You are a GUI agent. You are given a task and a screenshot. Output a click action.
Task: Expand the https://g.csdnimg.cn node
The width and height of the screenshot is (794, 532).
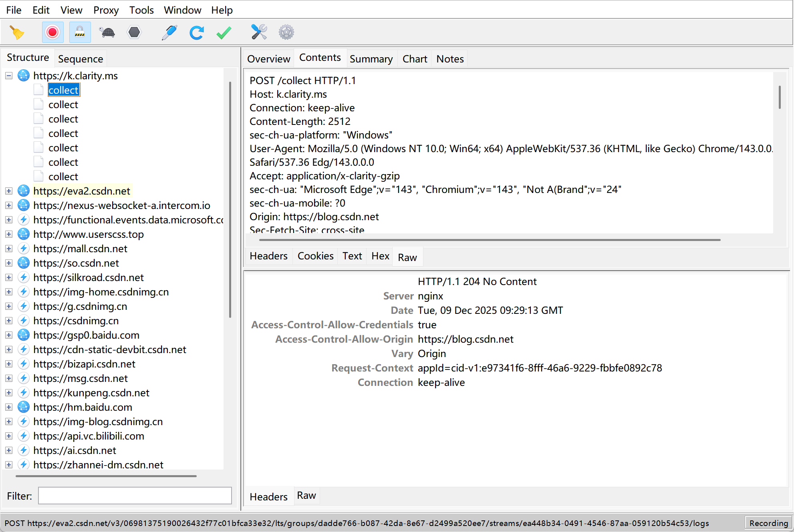9,306
